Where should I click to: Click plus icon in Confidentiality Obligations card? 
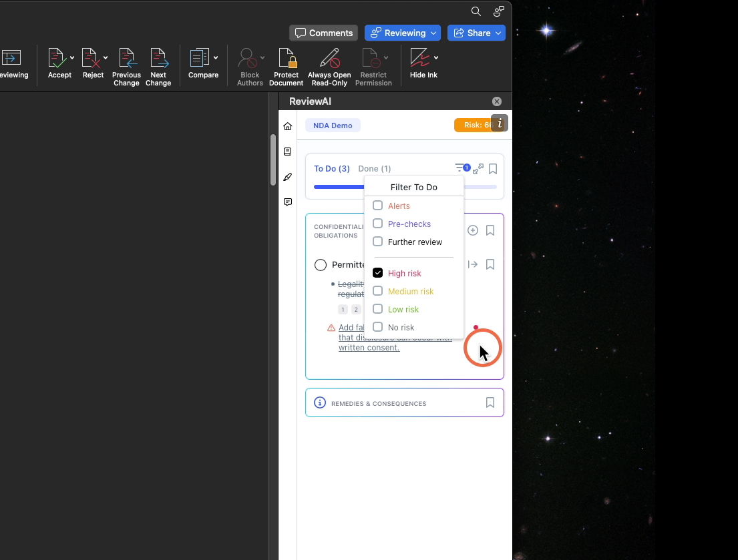coord(473,230)
